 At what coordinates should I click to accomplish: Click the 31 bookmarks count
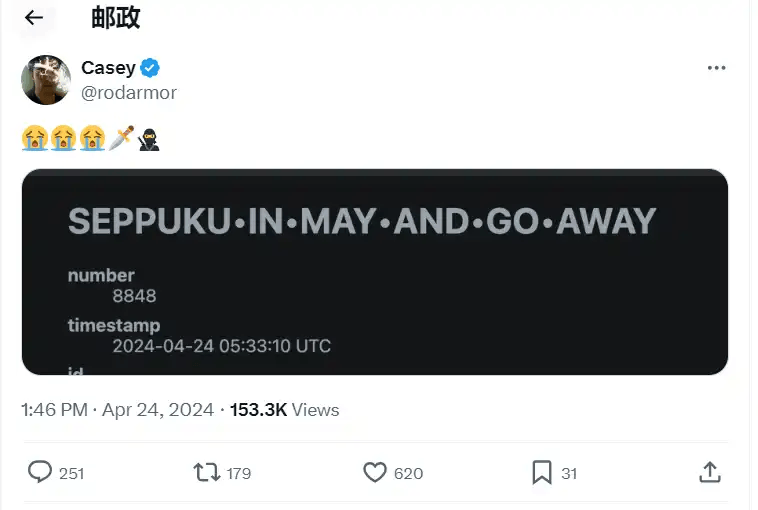click(x=569, y=473)
